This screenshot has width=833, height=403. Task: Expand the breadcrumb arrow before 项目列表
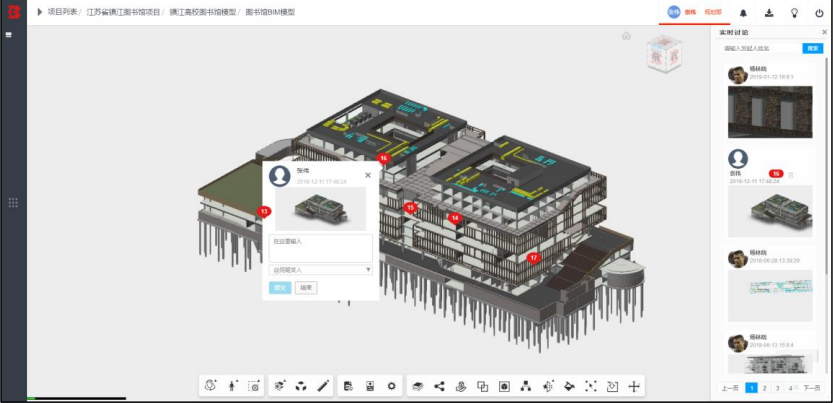pos(40,12)
